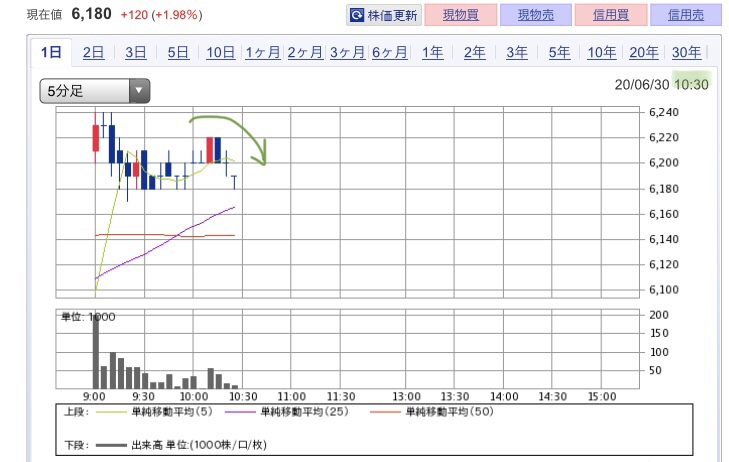Image resolution: width=729 pixels, height=462 pixels.
Task: Open the 10日 chart period
Action: (220, 52)
